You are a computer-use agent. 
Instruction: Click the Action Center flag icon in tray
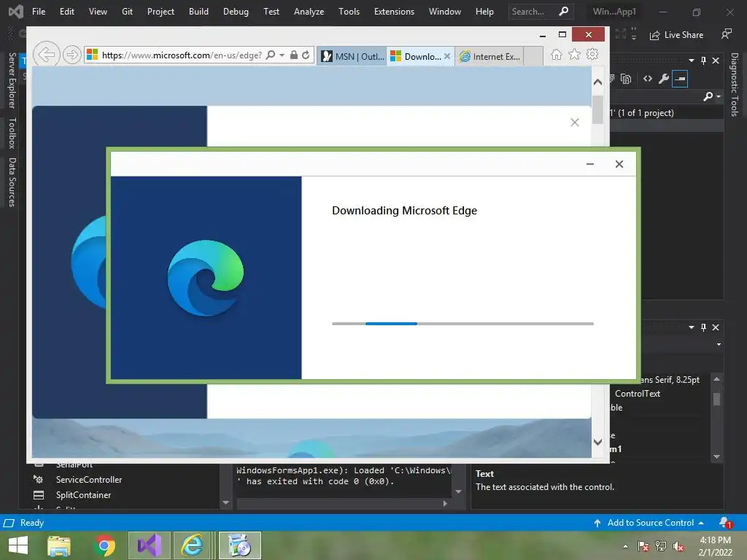(643, 546)
